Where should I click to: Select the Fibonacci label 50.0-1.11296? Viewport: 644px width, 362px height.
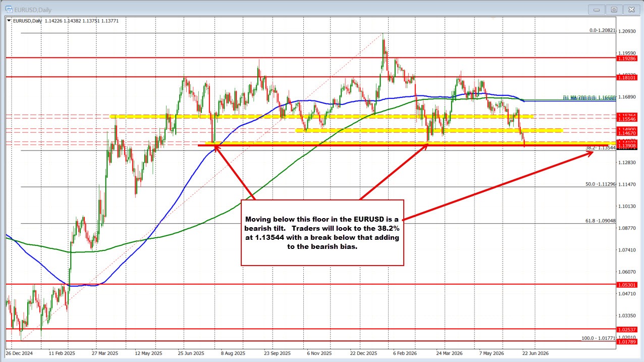(601, 184)
